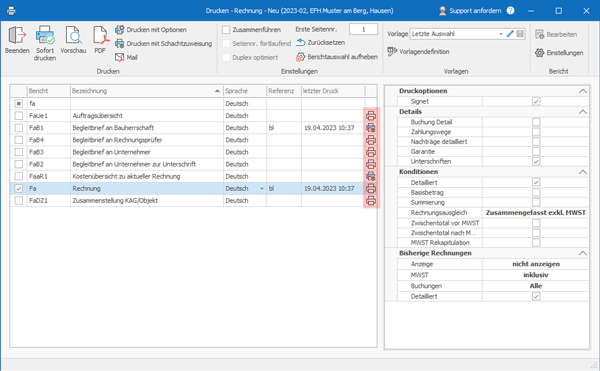Check the FaB1 report checkbox
The width and height of the screenshot is (600, 371).
pos(19,128)
